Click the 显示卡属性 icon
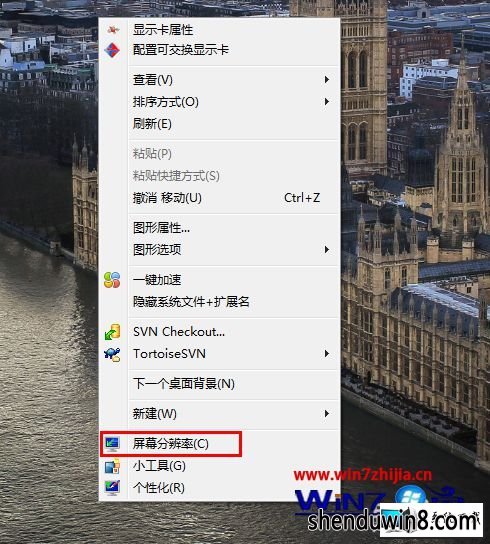The width and height of the screenshot is (490, 544). [x=113, y=30]
